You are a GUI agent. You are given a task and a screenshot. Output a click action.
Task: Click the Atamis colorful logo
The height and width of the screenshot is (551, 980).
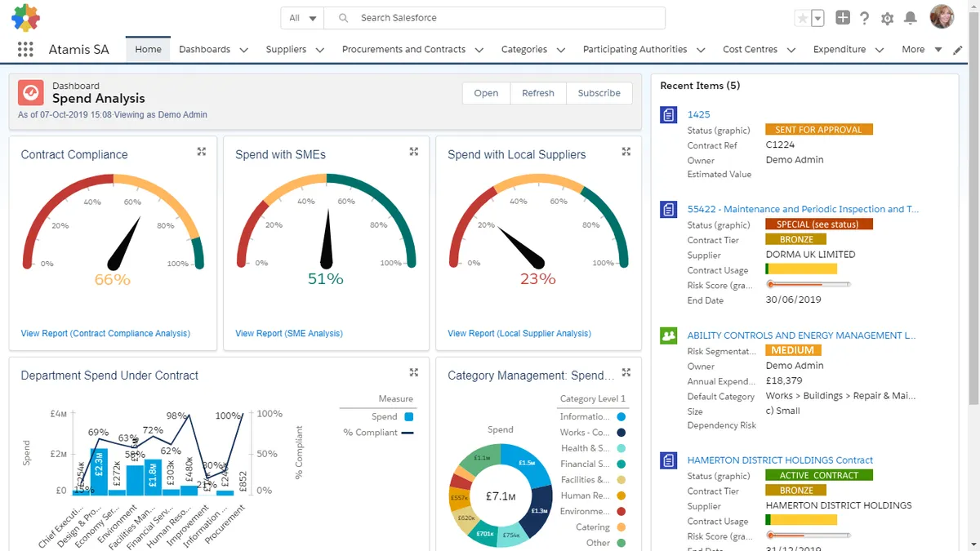point(26,17)
